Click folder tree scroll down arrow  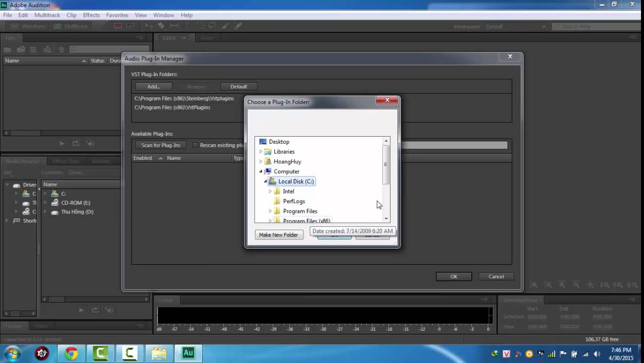tap(386, 219)
